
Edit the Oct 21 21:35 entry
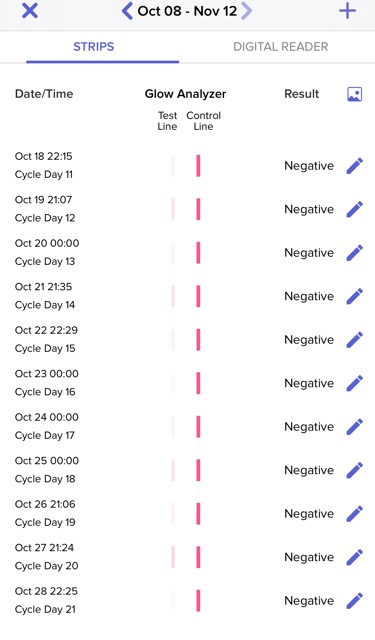(x=355, y=296)
